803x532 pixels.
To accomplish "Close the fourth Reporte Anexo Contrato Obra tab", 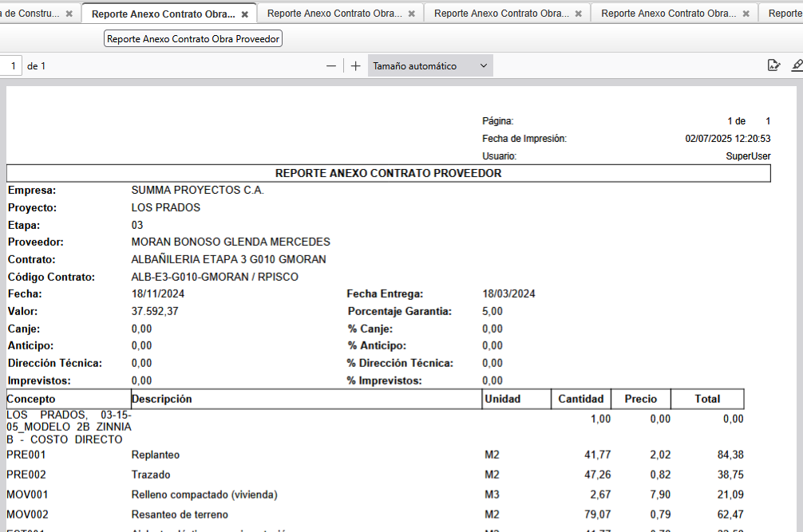I will 746,14.
